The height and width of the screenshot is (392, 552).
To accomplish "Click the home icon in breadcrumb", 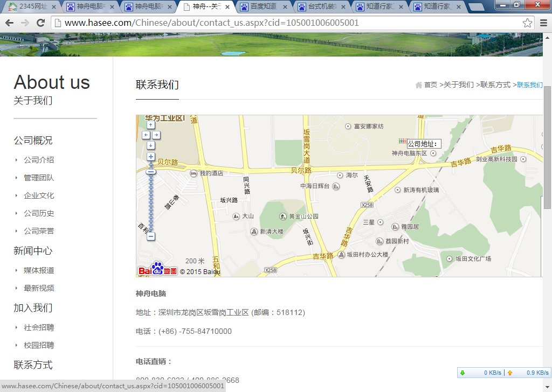I will (x=419, y=85).
